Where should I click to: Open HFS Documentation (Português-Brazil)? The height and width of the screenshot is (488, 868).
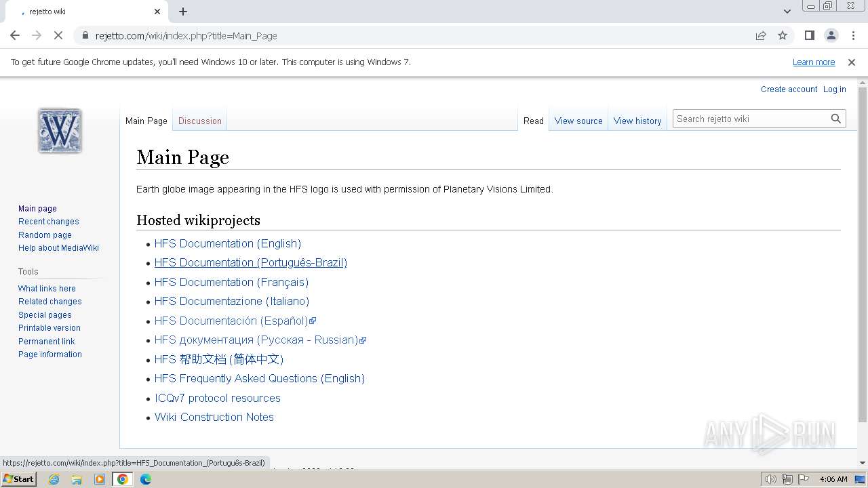251,262
